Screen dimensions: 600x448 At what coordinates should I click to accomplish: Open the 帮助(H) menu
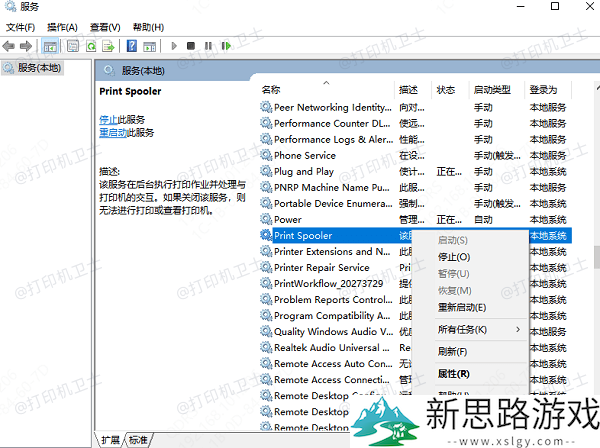click(x=148, y=28)
